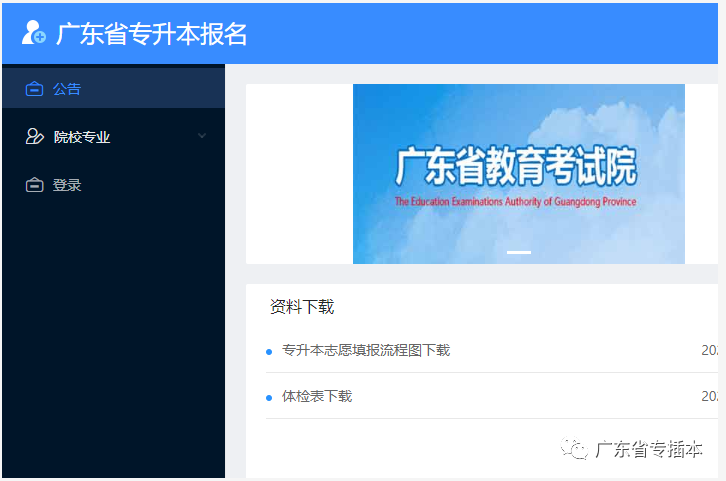Screen dimensions: 726x481
Task: Click the 广东省专升本报名 header title
Action: coord(151,34)
